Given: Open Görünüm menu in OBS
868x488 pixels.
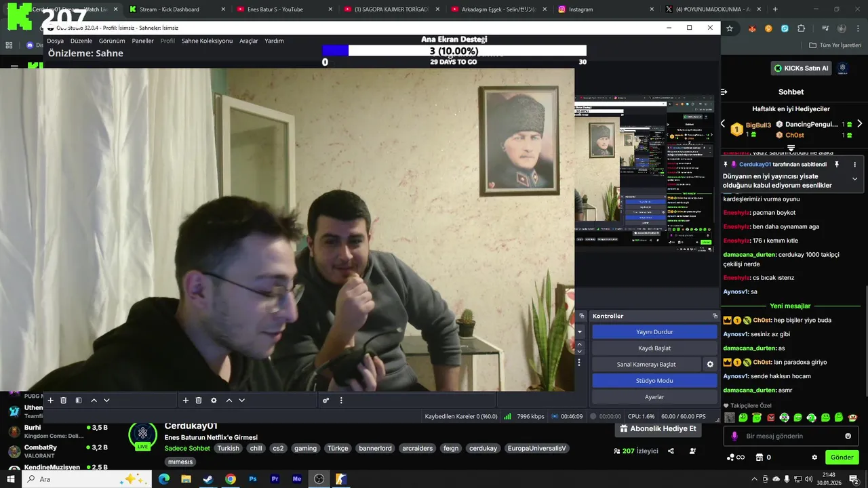Looking at the screenshot, I should click(x=112, y=41).
